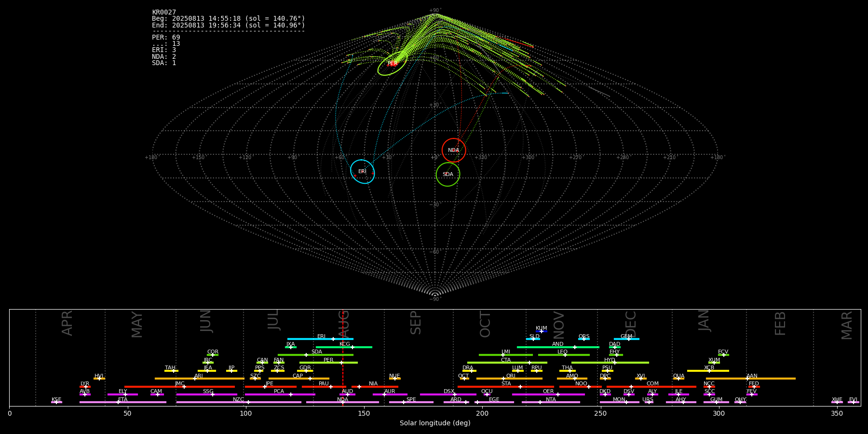Viewport: 868px width, 434px height.
Task: Click the LYR shower label in timeline
Action: pyautogui.click(x=85, y=384)
